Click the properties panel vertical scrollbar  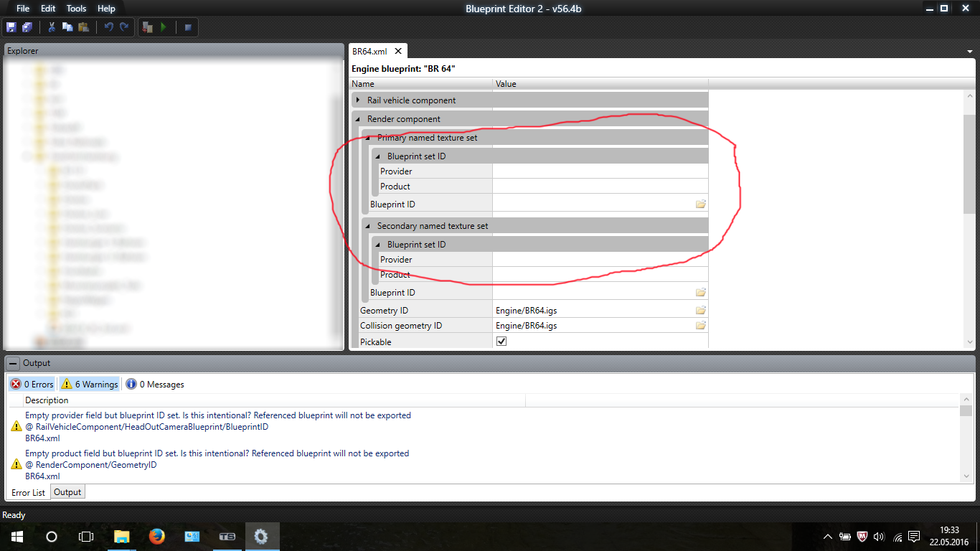(969, 164)
